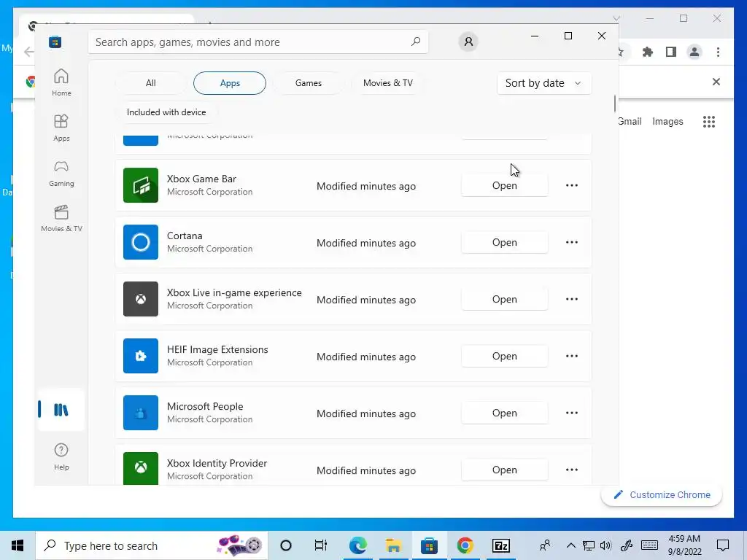This screenshot has height=560, width=747.
Task: Expand the Sort by date dropdown
Action: 544,83
